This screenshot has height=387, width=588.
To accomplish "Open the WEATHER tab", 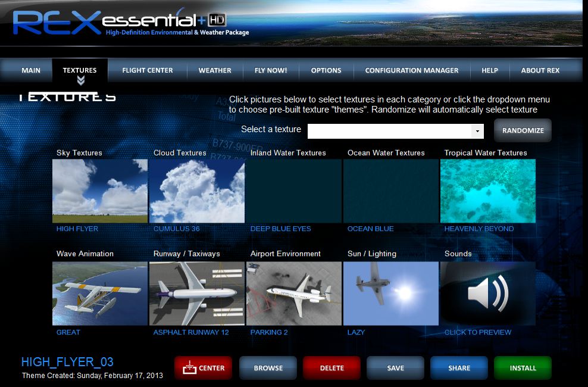I will tap(215, 70).
